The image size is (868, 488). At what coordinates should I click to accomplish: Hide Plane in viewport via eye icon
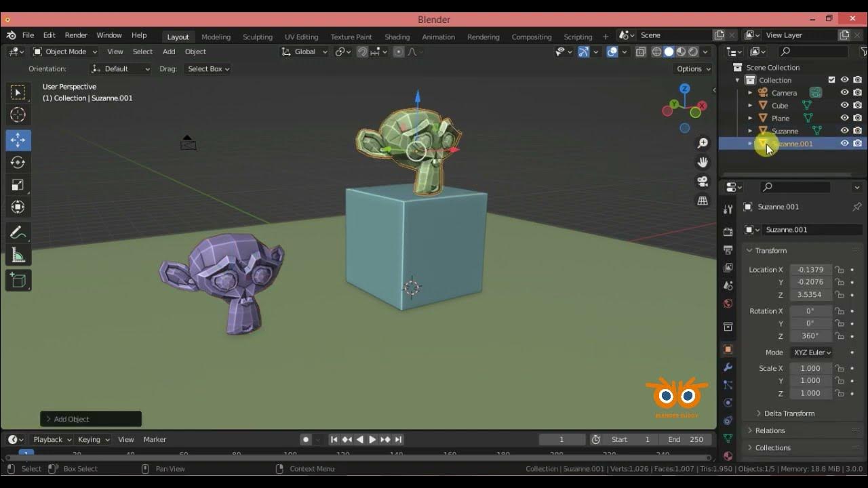[845, 118]
